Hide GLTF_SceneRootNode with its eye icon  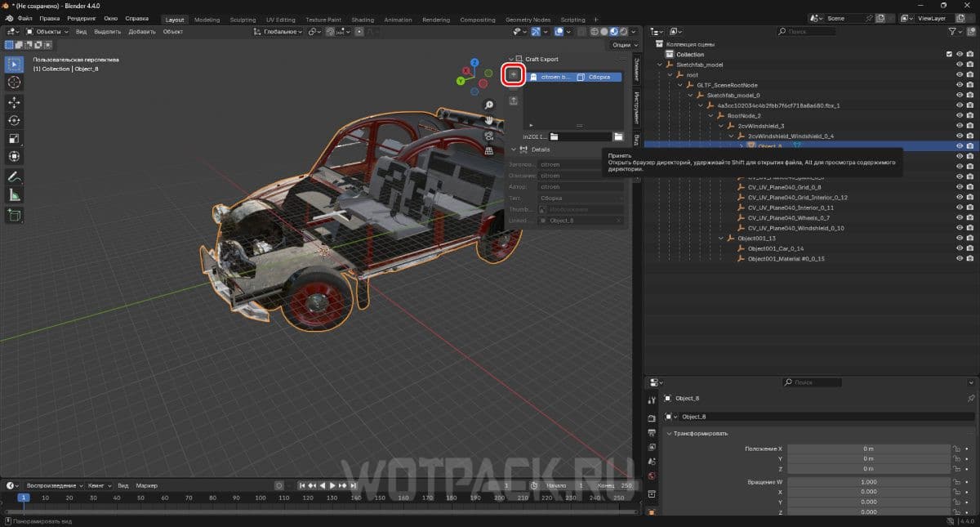point(960,85)
